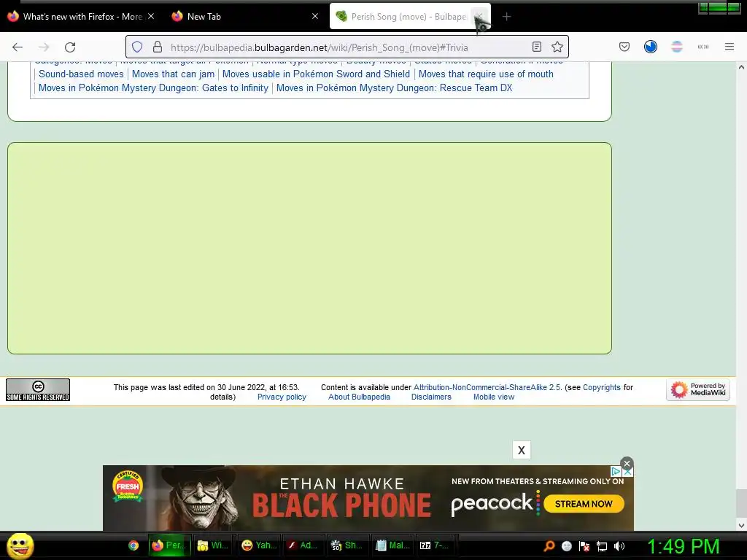
Task: Open the blue circular extension icon
Action: [x=650, y=47]
